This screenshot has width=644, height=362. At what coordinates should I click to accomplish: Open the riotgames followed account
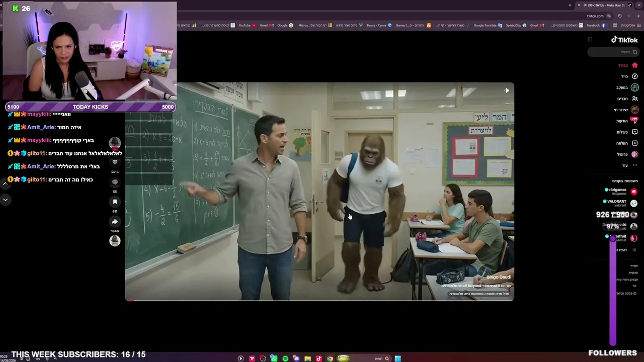[x=622, y=191]
